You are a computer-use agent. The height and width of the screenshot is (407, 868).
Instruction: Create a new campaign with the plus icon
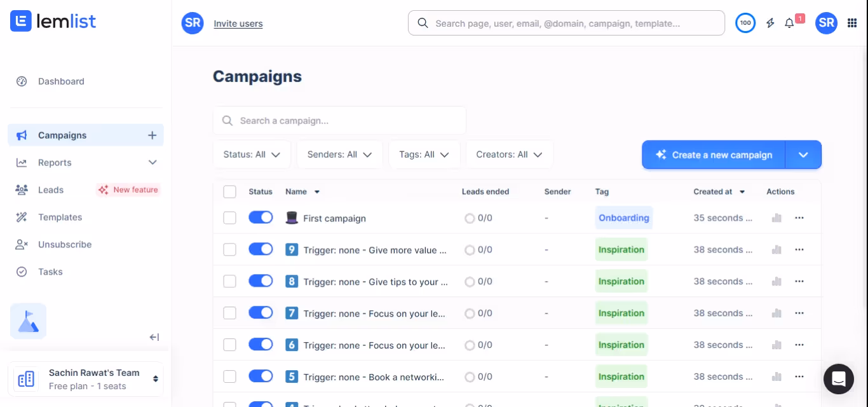[152, 135]
